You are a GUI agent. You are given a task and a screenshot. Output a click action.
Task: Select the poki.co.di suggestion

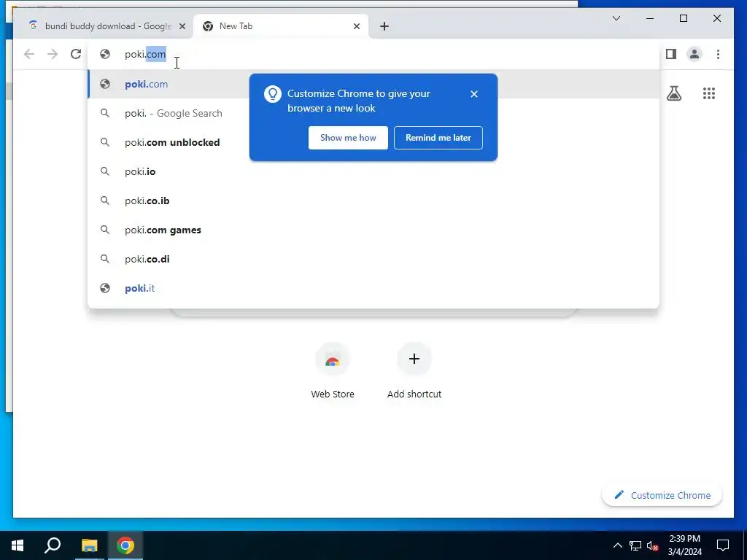pos(373,259)
